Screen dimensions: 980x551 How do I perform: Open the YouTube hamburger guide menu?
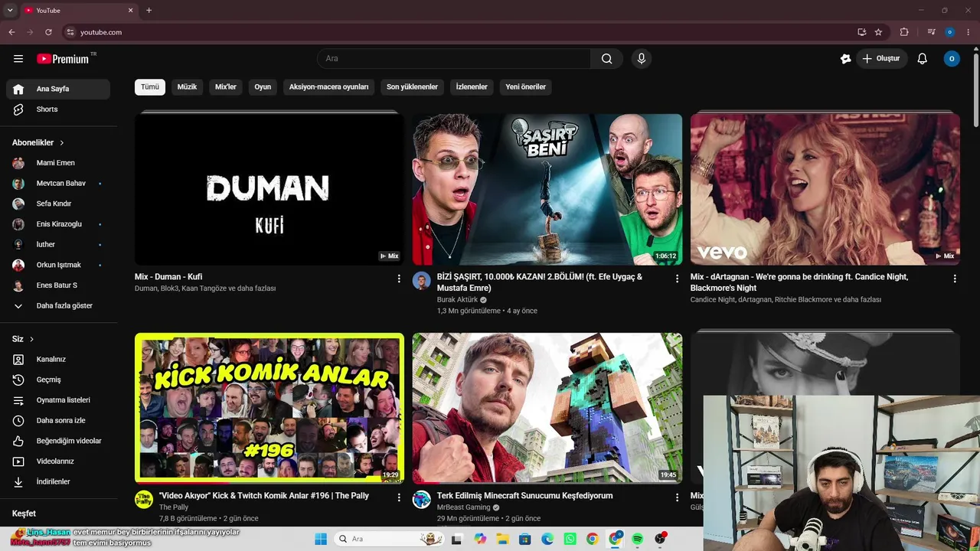pyautogui.click(x=18, y=59)
